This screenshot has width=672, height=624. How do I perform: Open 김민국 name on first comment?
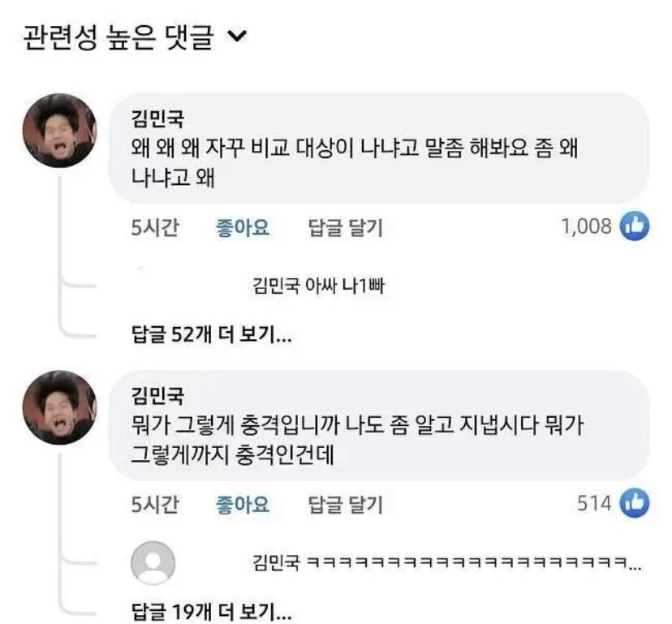pos(157,118)
